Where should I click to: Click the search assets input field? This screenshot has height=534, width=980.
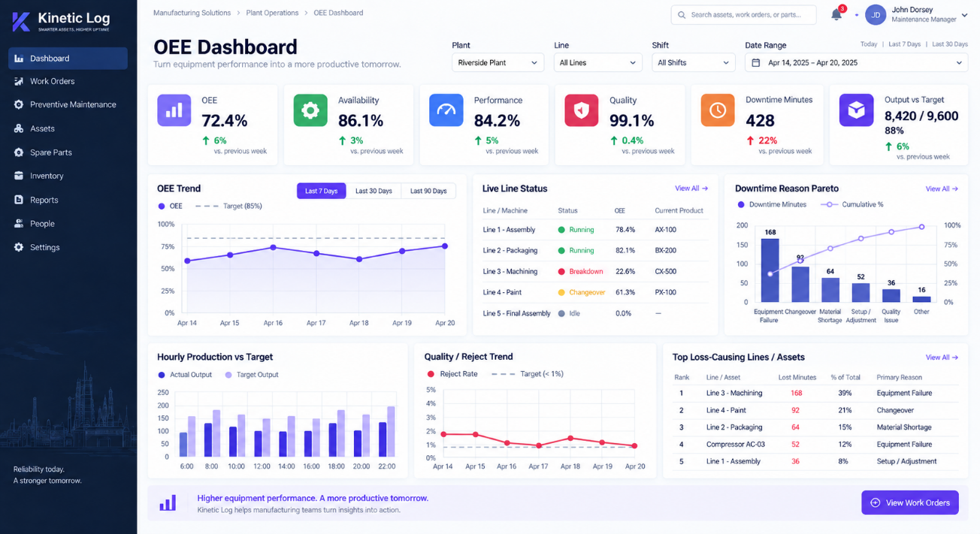coord(744,14)
